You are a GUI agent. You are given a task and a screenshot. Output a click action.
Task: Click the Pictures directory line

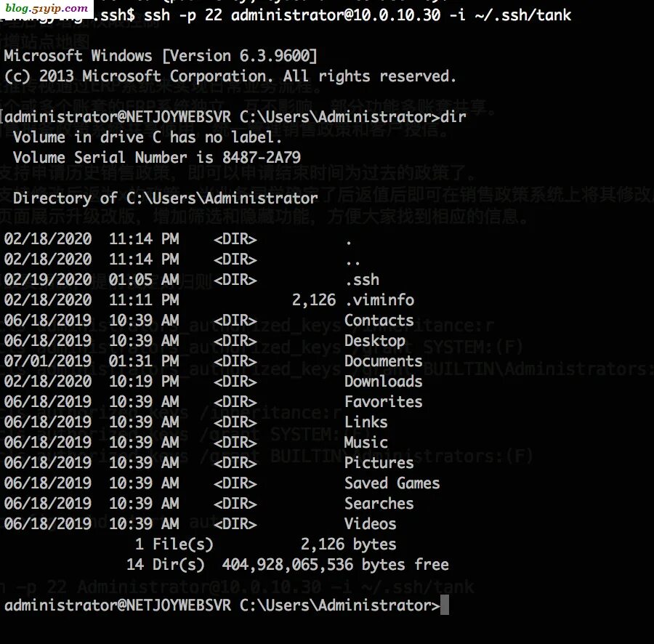[379, 462]
